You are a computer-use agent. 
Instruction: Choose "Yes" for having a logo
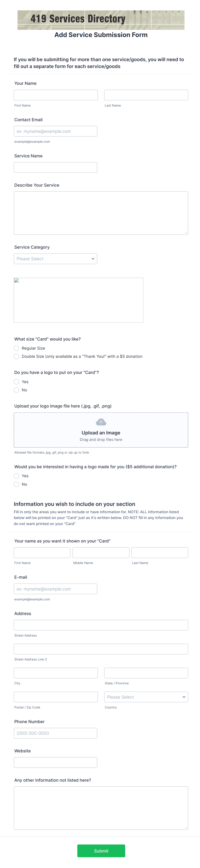(17, 382)
